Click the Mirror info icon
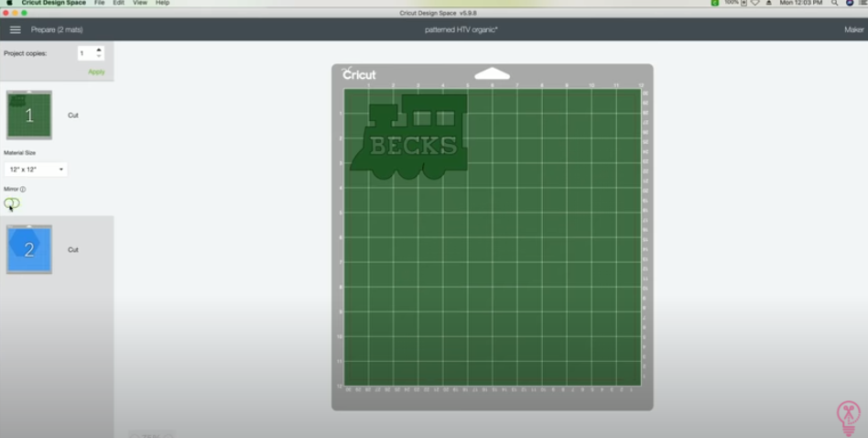 click(x=23, y=190)
